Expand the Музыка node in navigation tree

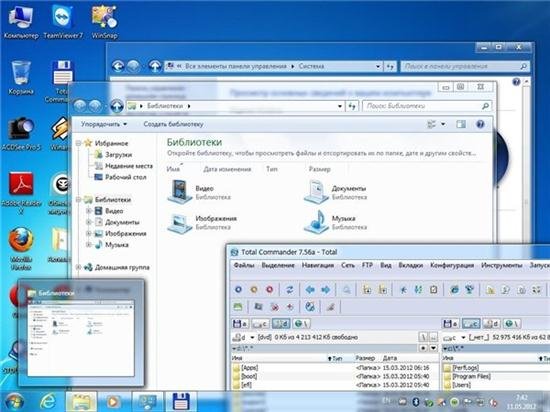pyautogui.click(x=89, y=244)
